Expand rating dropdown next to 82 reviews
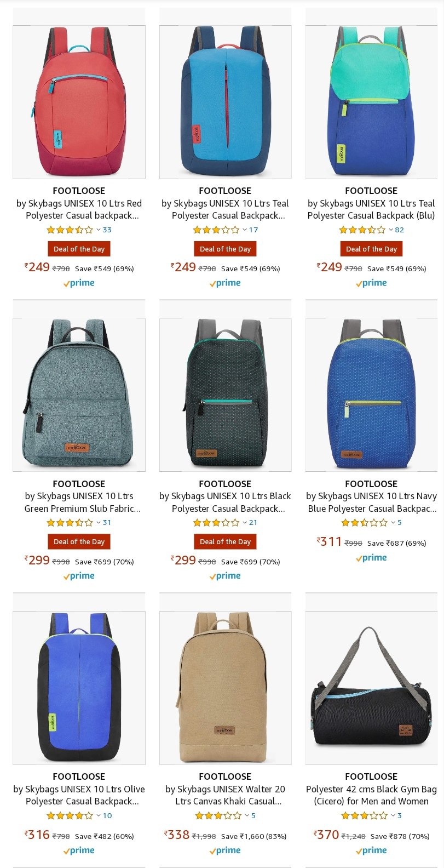Viewport: 444px width, 868px height. point(391,230)
